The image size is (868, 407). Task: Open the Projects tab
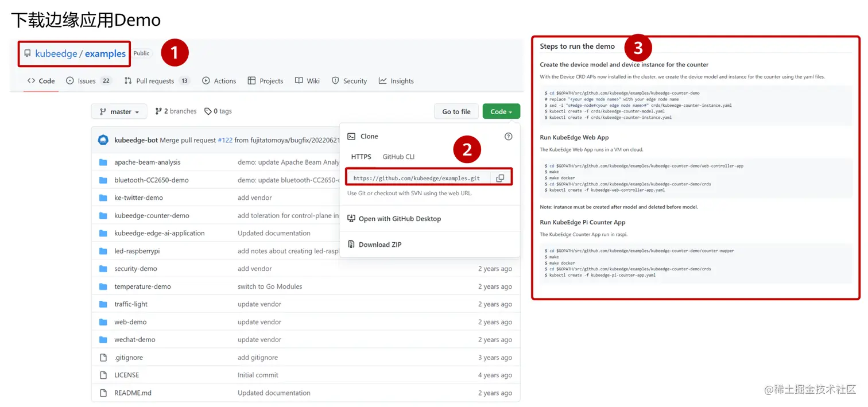coord(265,81)
